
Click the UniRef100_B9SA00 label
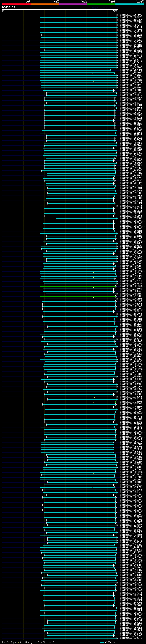click(x=131, y=87)
